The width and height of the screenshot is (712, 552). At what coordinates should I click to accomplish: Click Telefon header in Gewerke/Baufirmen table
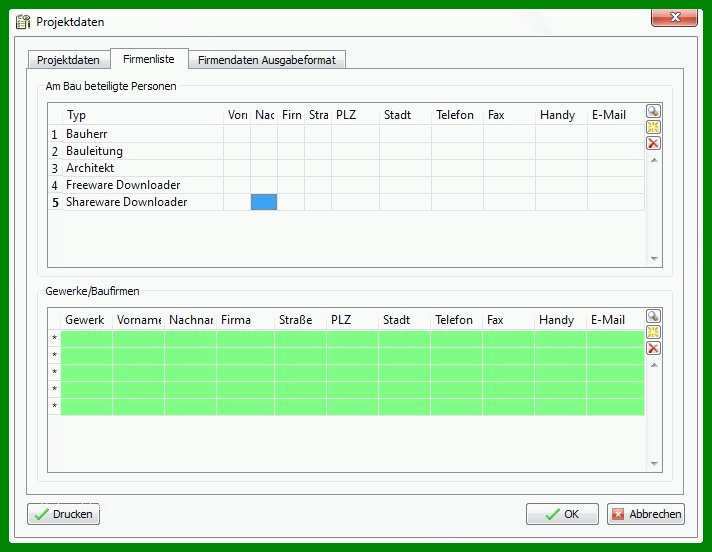[x=456, y=320]
